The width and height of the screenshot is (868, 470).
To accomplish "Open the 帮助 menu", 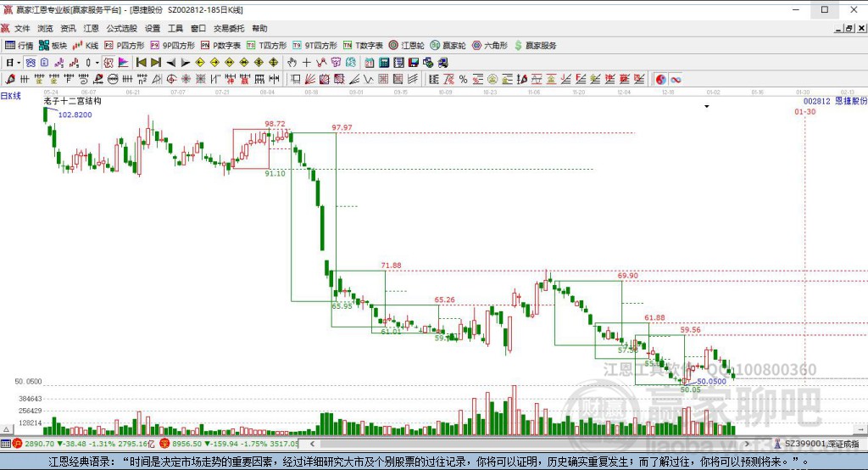I will [x=259, y=28].
